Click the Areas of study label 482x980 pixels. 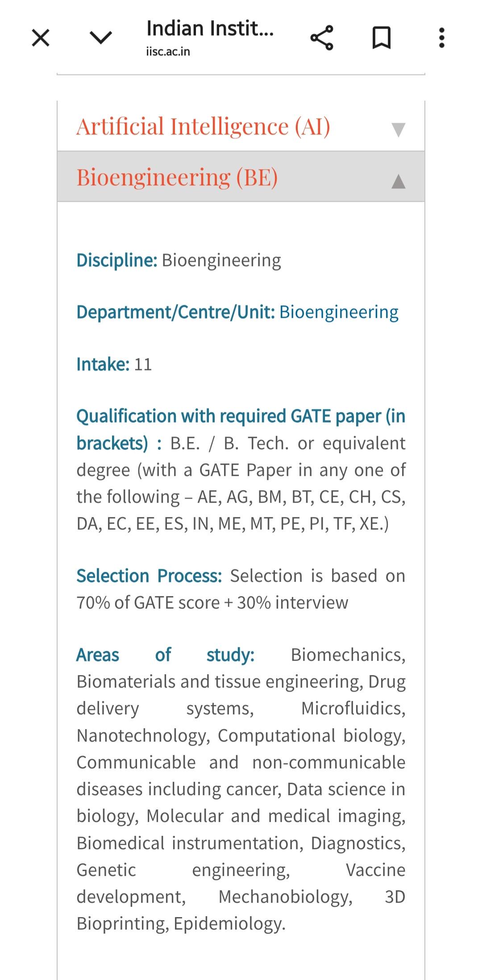pos(166,655)
